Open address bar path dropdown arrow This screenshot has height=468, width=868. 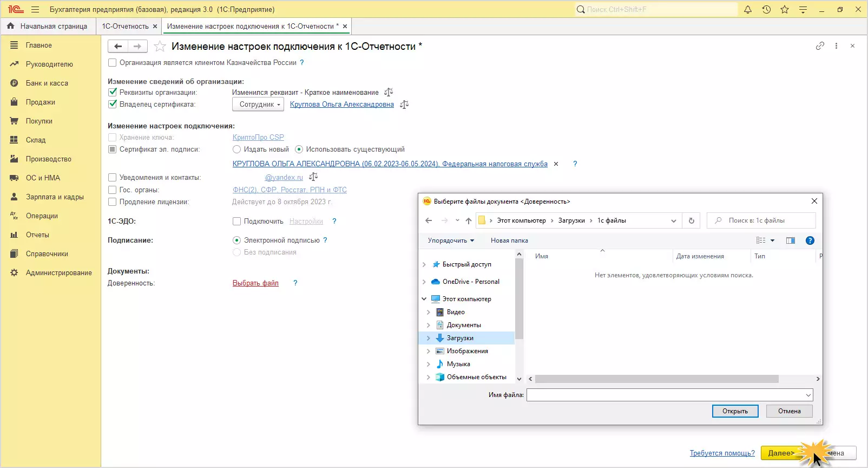[674, 220]
